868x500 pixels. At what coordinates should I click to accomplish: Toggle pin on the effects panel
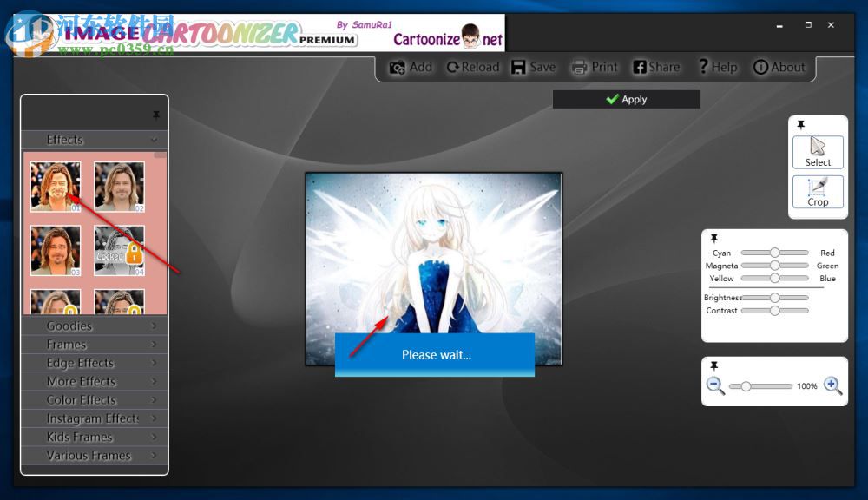point(156,115)
